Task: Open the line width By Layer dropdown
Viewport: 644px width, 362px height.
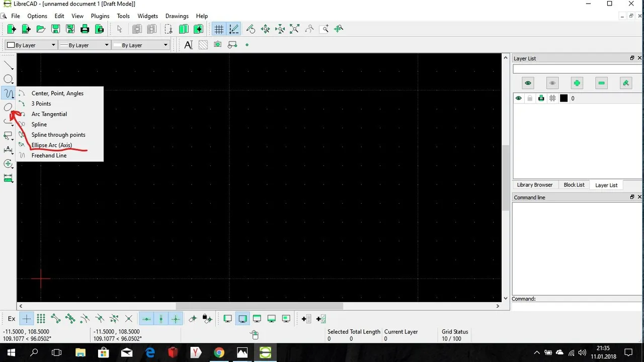Action: coord(84,45)
